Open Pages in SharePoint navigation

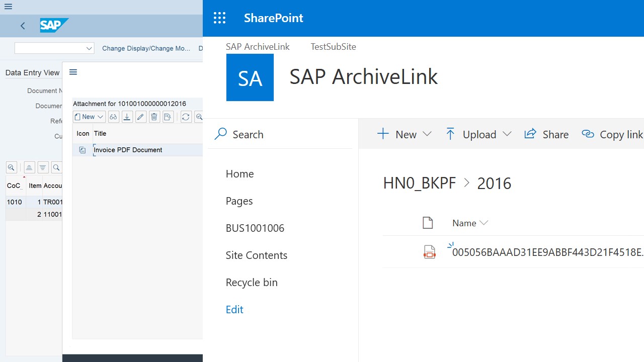click(239, 201)
